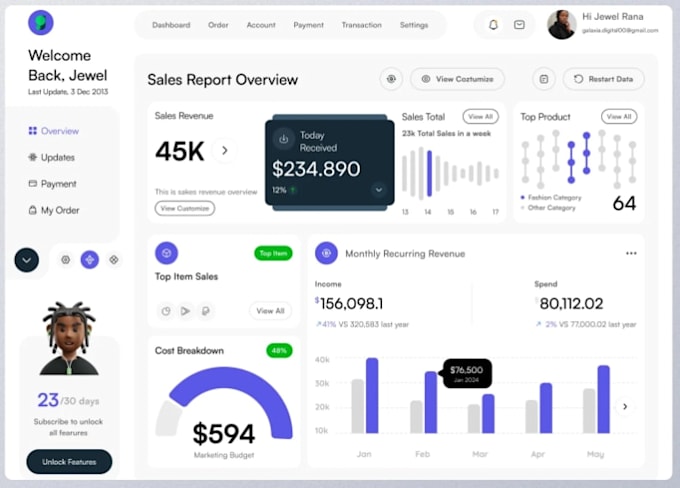This screenshot has width=680, height=488.
Task: Click the calendar icon beside Restart Data
Action: click(x=544, y=79)
